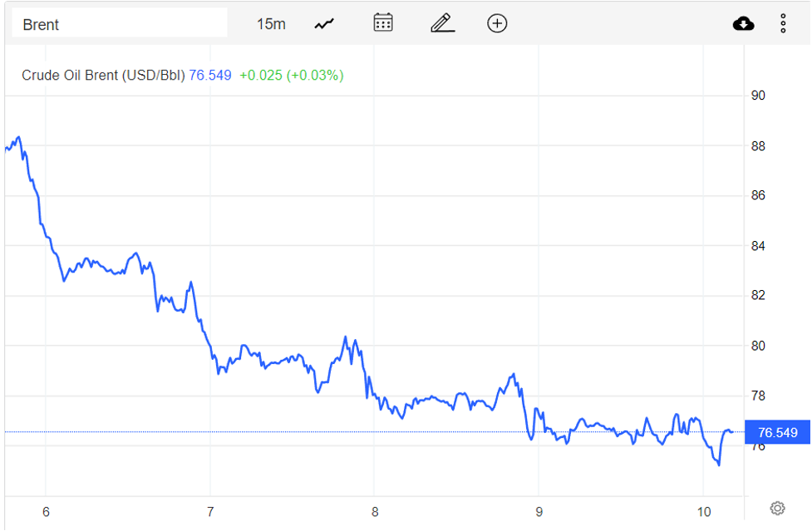Select date 10 on the time axis
This screenshot has height=531, width=812.
pos(703,512)
